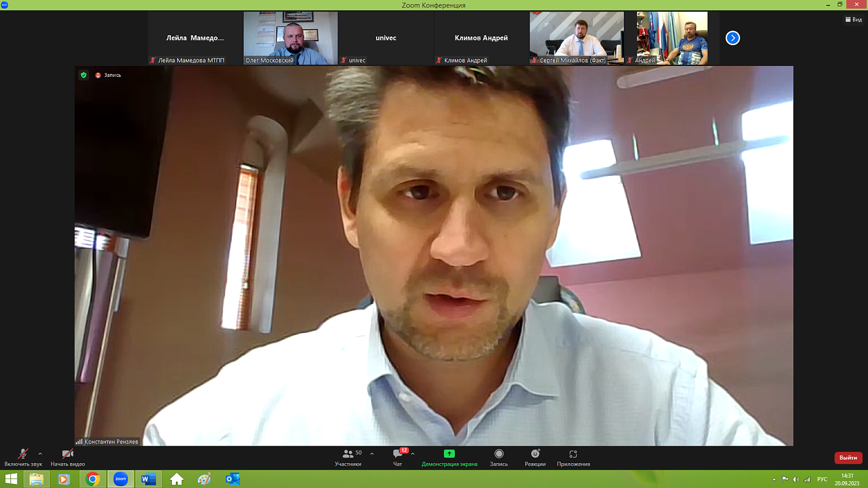Image resolution: width=868 pixels, height=488 pixels.
Task: Open the Реакции reactions menu
Action: pyautogui.click(x=535, y=454)
